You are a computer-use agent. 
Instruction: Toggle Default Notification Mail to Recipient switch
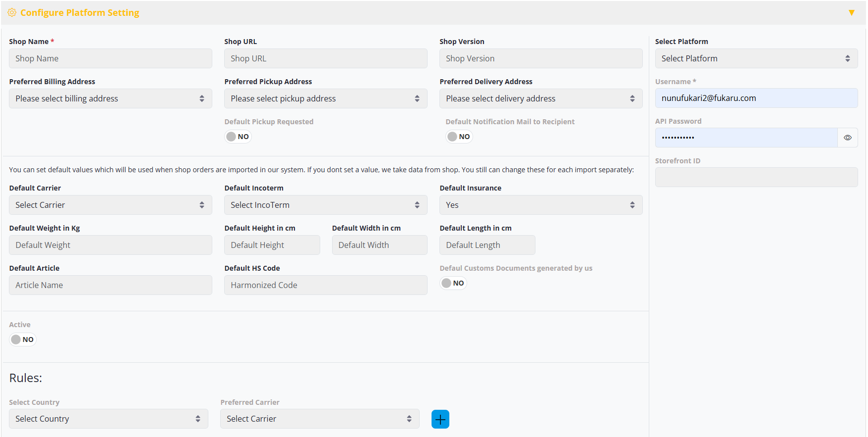[x=459, y=137]
